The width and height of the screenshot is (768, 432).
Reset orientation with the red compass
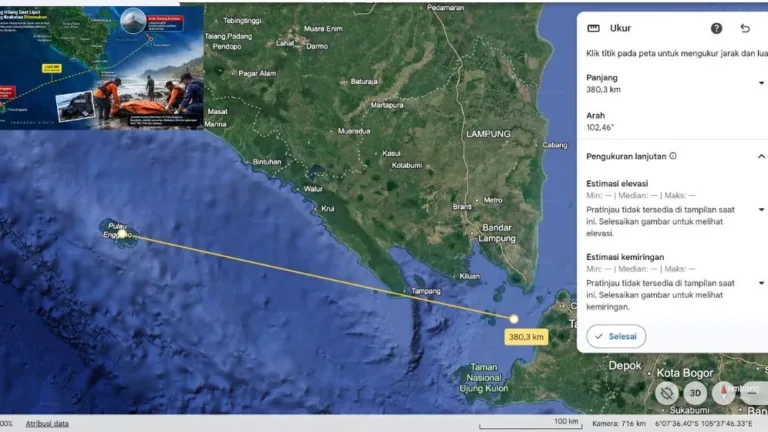(x=723, y=393)
